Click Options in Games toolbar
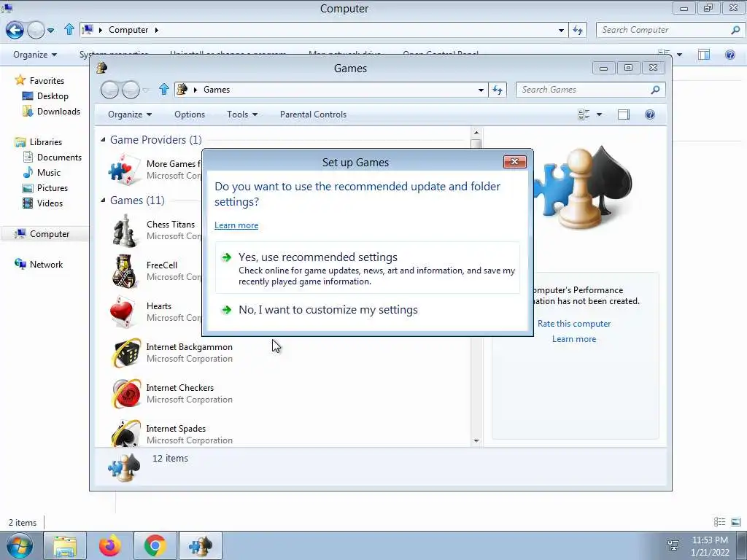The image size is (747, 560). tap(190, 114)
